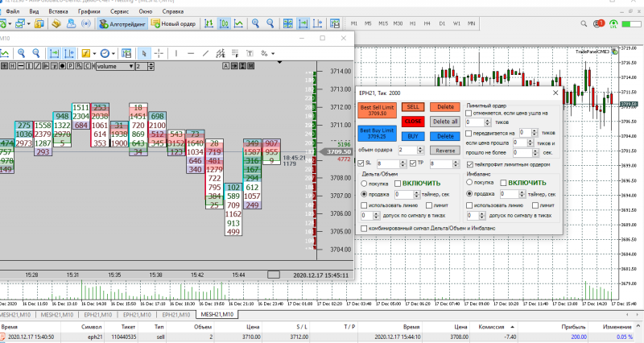
Task: Open the Вставка menu
Action: tap(58, 11)
